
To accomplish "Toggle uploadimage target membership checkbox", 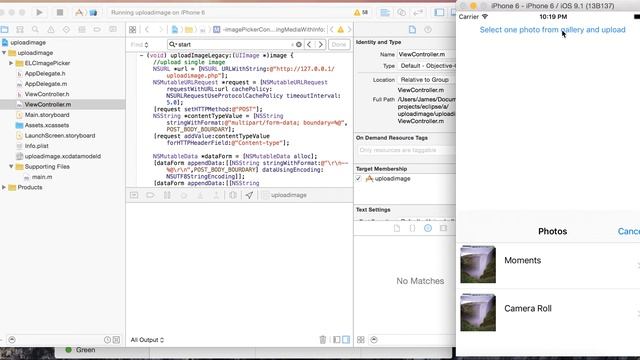I will (358, 179).
